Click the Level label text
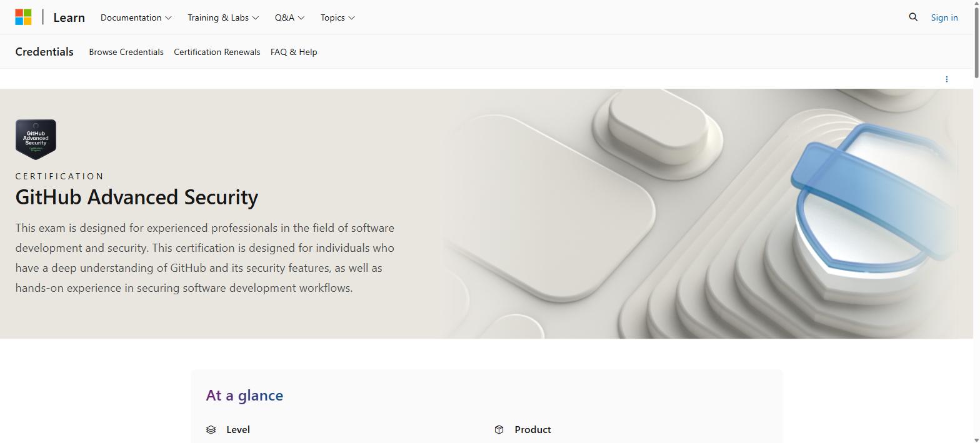The height and width of the screenshot is (443, 980). pyautogui.click(x=238, y=430)
